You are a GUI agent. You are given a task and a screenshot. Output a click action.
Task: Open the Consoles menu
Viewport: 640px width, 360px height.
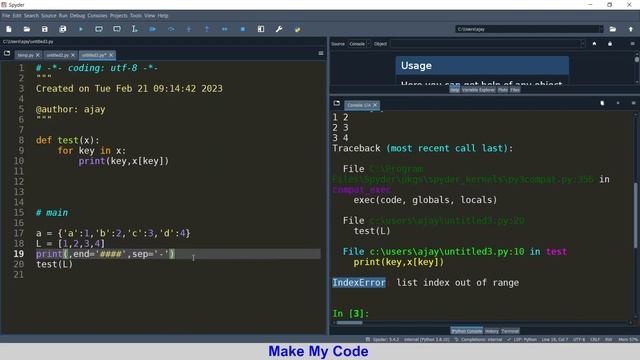pos(97,16)
